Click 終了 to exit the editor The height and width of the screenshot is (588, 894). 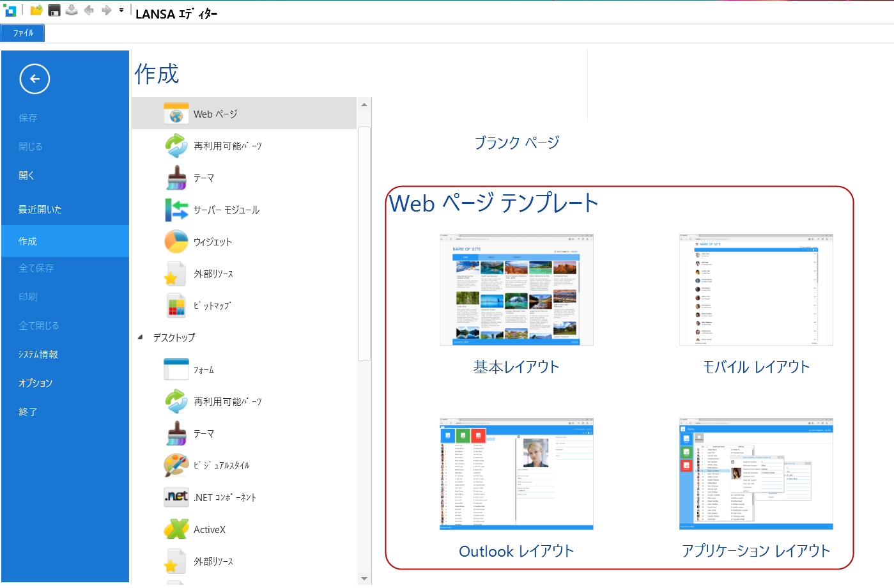(28, 412)
